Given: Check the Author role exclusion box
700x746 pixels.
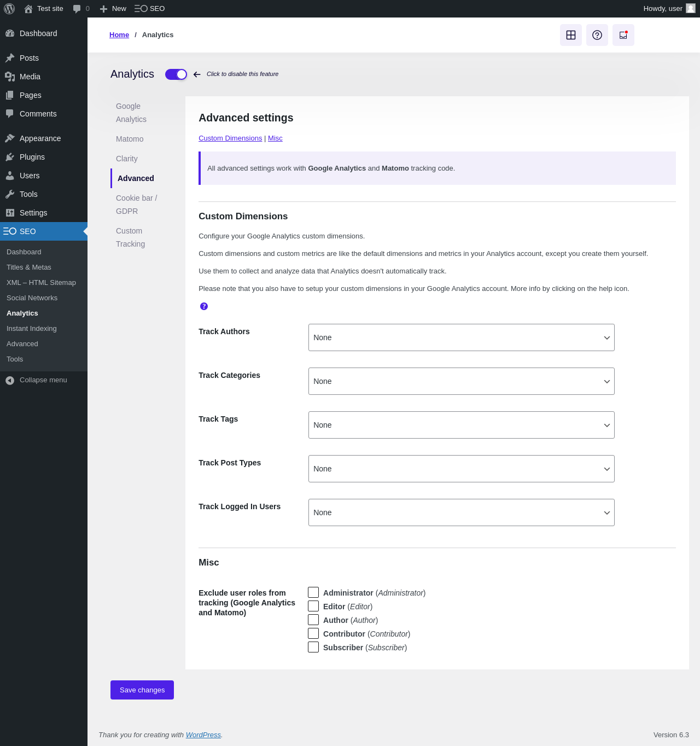Looking at the screenshot, I should pyautogui.click(x=313, y=620).
